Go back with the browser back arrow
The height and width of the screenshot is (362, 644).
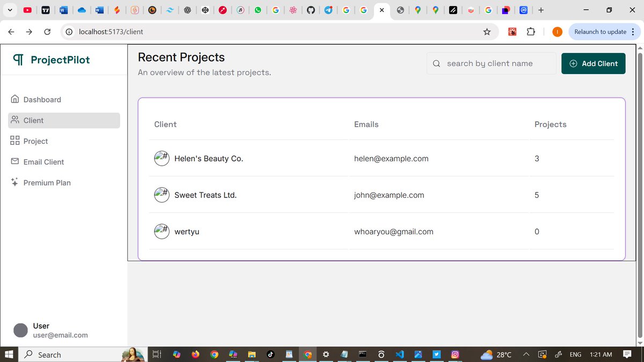click(11, 32)
